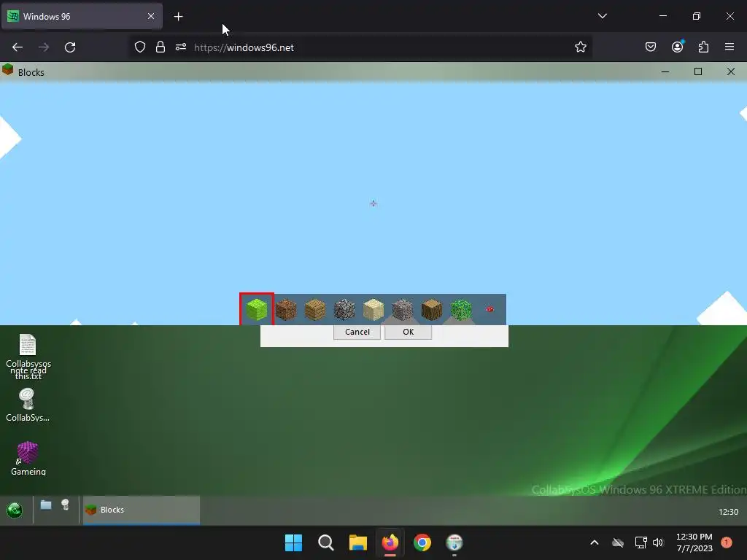
Task: Open the CollabSys desktop shortcut icon
Action: click(27, 405)
